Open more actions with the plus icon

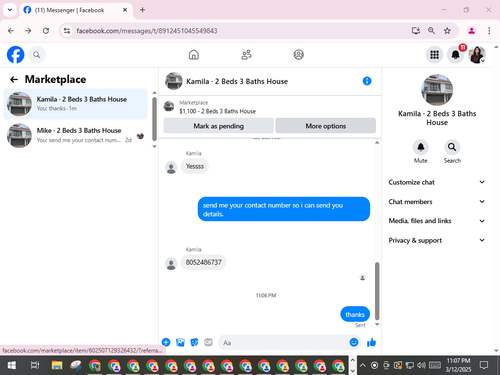(x=166, y=342)
